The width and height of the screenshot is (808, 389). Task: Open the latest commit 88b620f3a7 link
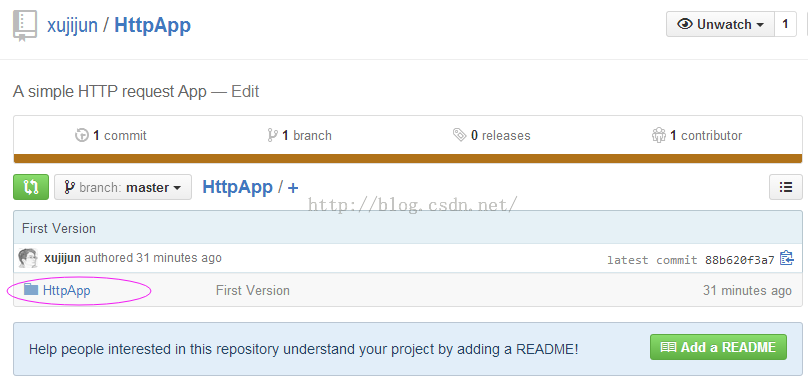691,260
